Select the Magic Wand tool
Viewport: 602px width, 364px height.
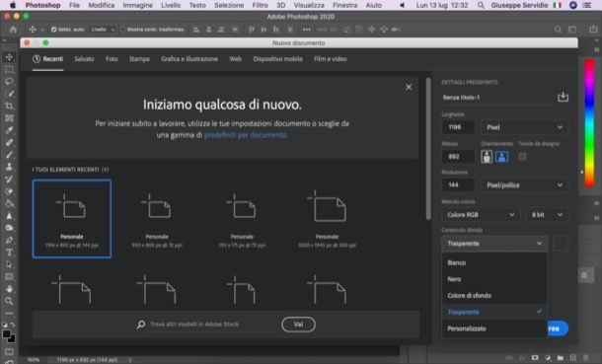pos(9,94)
